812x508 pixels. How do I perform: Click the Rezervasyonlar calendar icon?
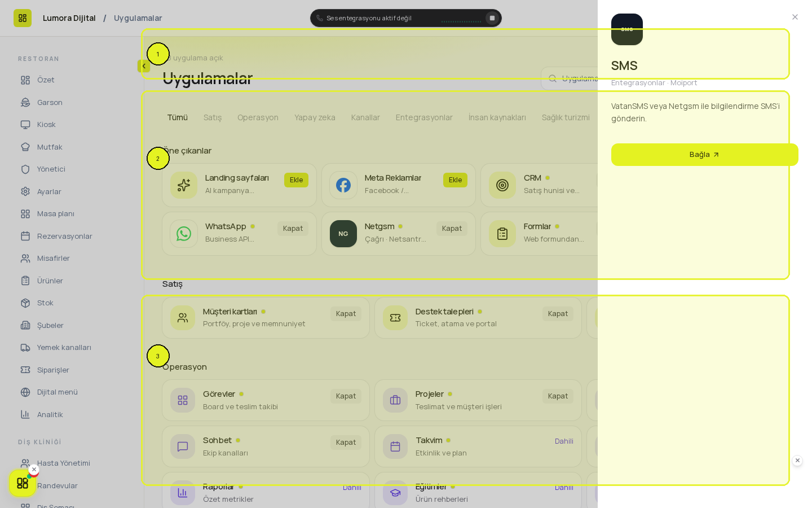[25, 236]
